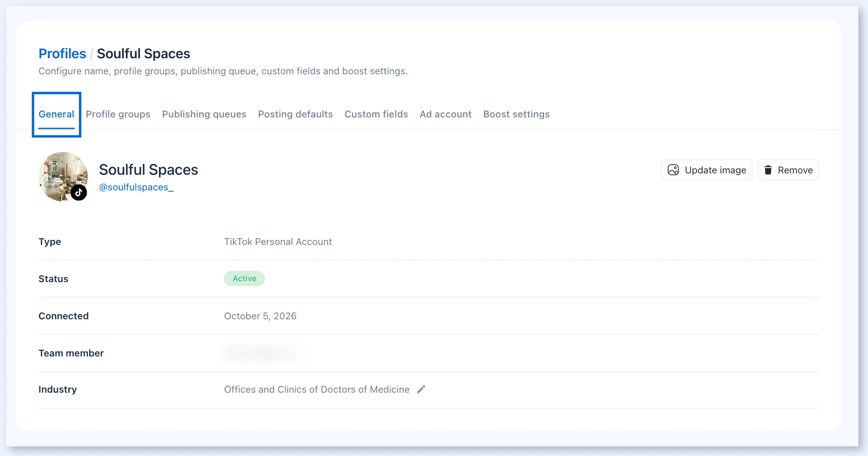Click the Connected row label
This screenshot has height=456, width=868.
tap(64, 316)
